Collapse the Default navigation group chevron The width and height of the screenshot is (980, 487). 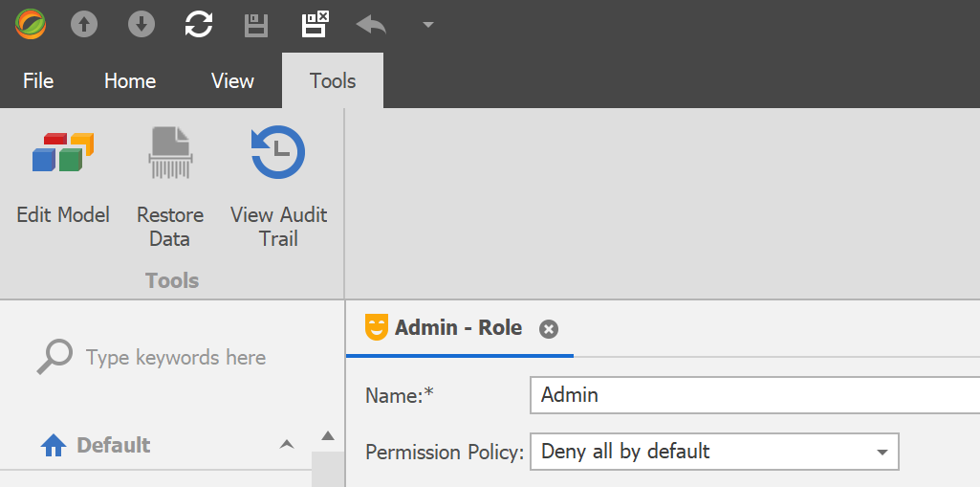(287, 445)
